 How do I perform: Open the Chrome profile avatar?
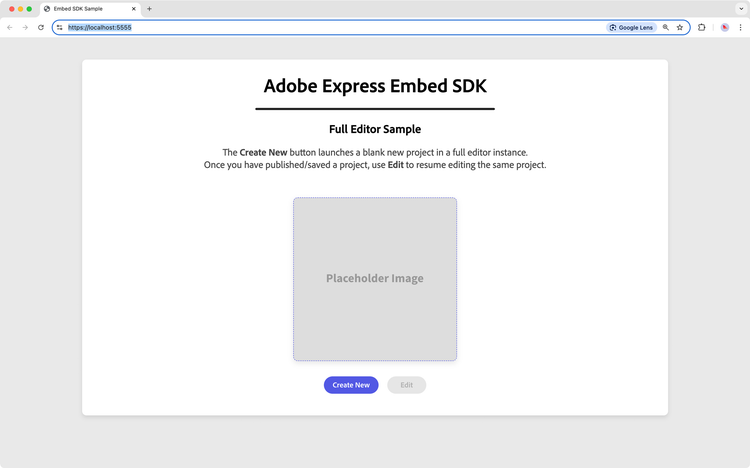coord(725,28)
